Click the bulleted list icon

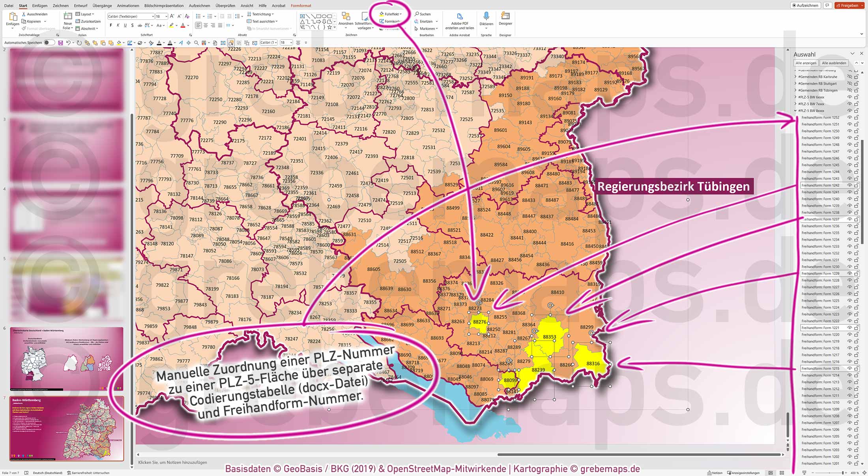(x=198, y=16)
